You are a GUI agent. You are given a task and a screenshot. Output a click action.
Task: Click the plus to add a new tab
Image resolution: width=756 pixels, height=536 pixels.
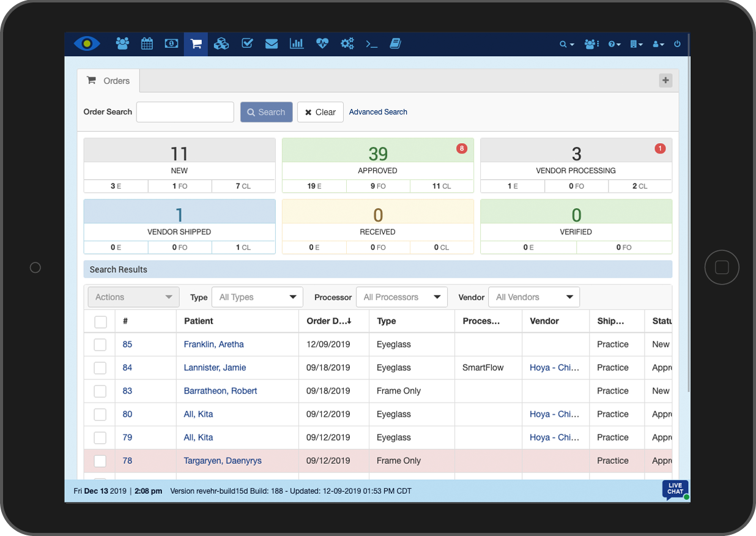pos(665,80)
